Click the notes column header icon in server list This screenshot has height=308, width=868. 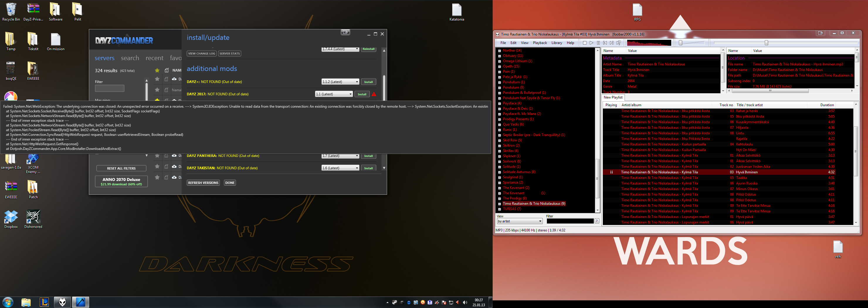167,70
